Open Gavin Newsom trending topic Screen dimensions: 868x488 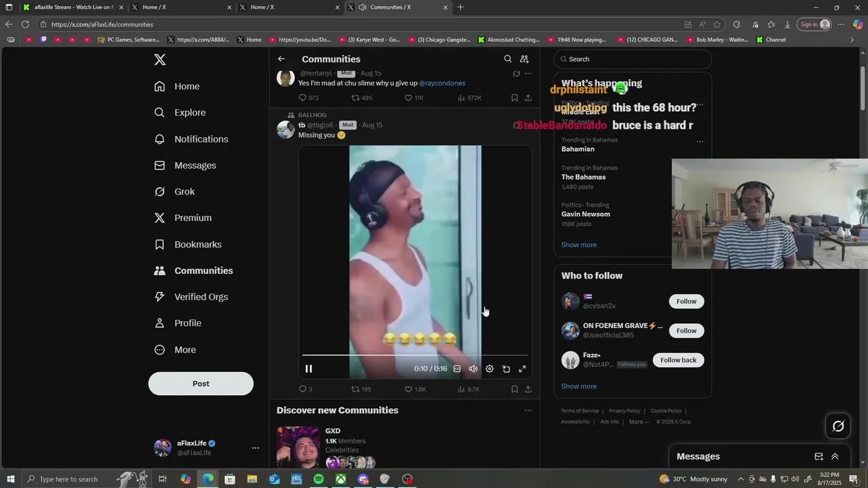pyautogui.click(x=585, y=214)
